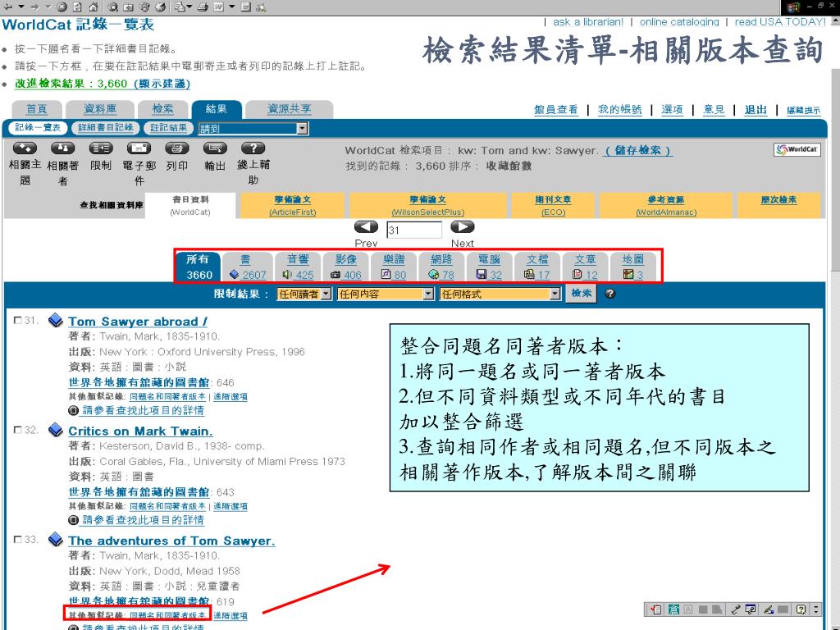Filter results by 音響 425 tab
Viewport: 840px width, 630px height.
(297, 267)
